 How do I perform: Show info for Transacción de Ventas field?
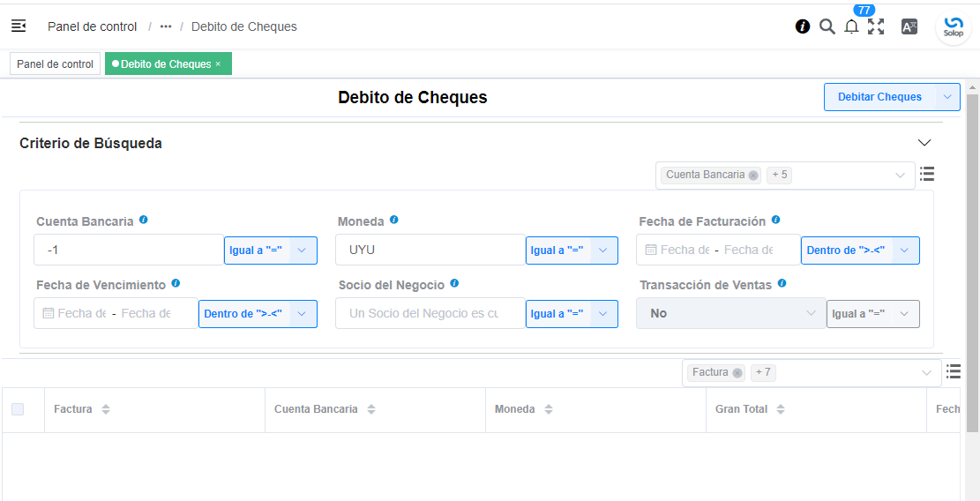click(782, 284)
